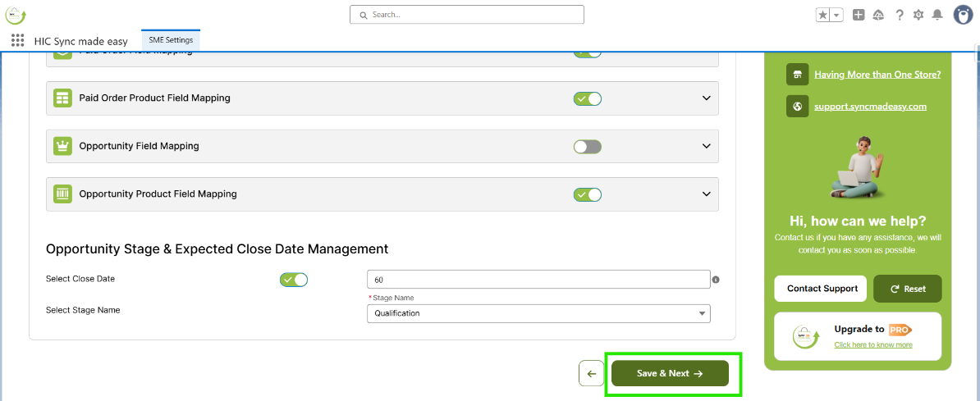This screenshot has width=980, height=401.
Task: Expand Paid Order Product Field Mapping section
Action: 707,98
